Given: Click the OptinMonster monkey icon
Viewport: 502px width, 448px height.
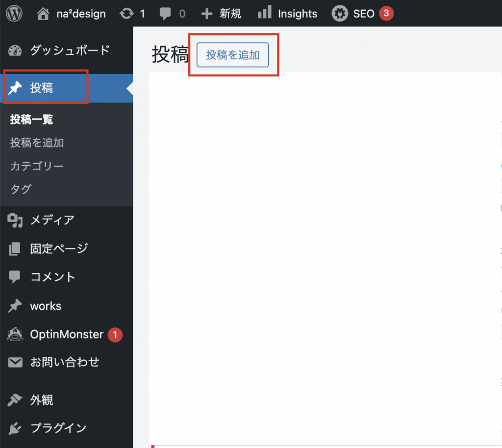Looking at the screenshot, I should coord(15,334).
